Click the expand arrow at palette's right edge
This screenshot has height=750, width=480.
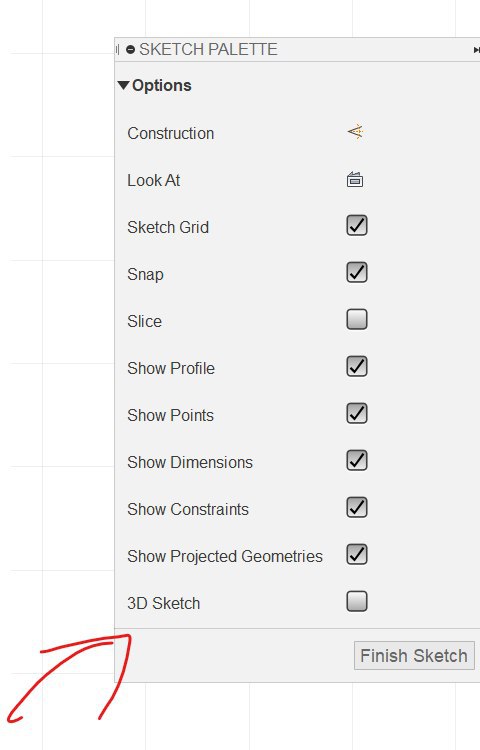coord(476,50)
